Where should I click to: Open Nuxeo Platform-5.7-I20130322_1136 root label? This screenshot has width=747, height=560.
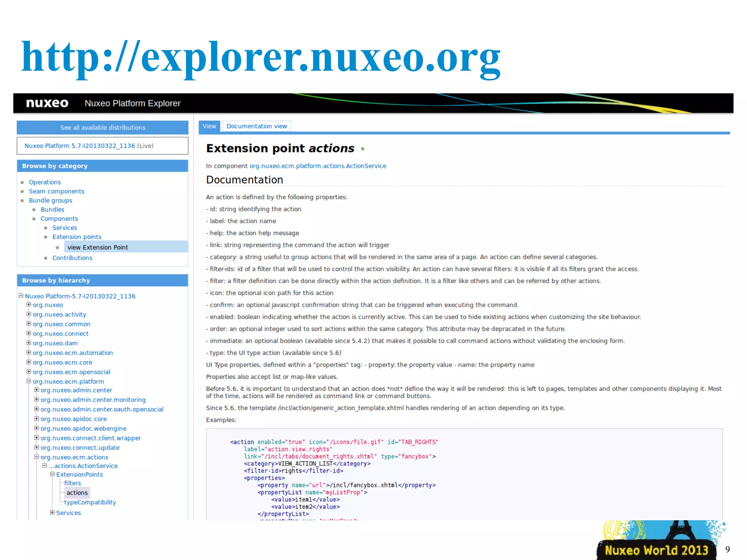click(x=80, y=296)
